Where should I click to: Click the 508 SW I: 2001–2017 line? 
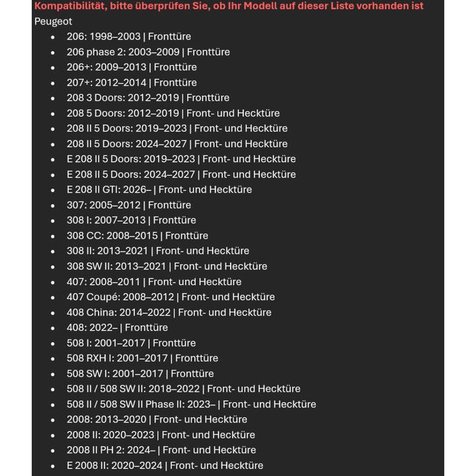coord(140,374)
